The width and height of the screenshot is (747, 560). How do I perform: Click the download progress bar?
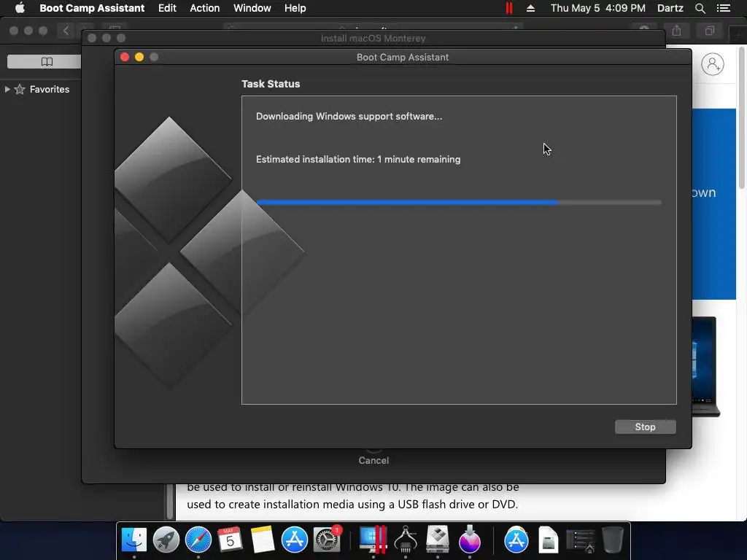click(459, 203)
